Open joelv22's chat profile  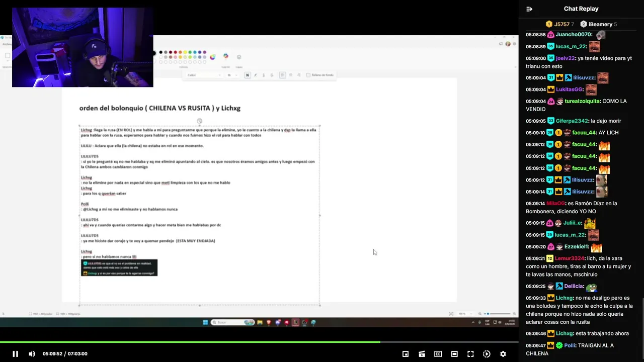(x=565, y=58)
